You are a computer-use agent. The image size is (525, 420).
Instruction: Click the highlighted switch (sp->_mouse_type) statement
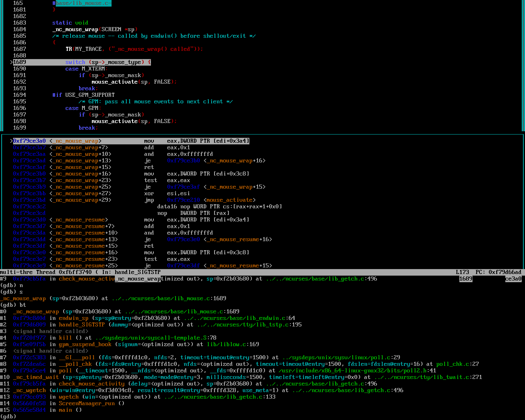108,62
